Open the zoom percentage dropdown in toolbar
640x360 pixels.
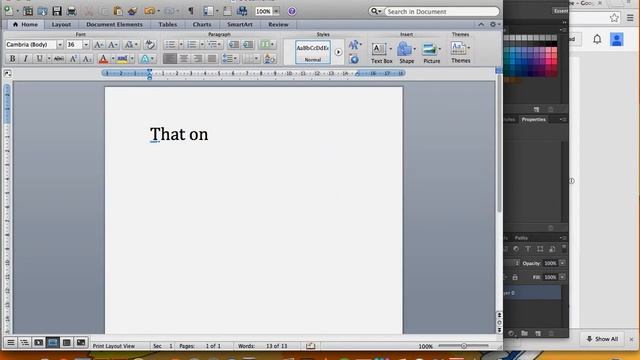[276, 11]
